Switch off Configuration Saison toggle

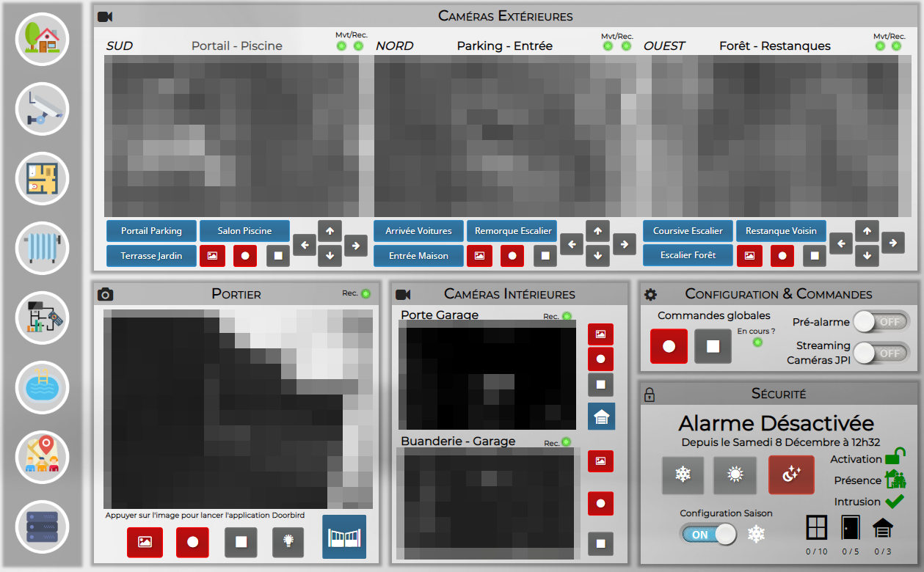(708, 535)
